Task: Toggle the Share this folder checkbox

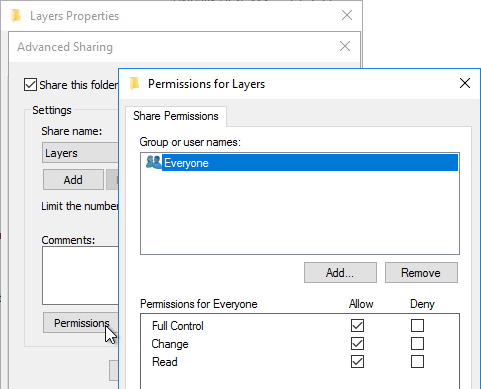Action: pyautogui.click(x=30, y=85)
